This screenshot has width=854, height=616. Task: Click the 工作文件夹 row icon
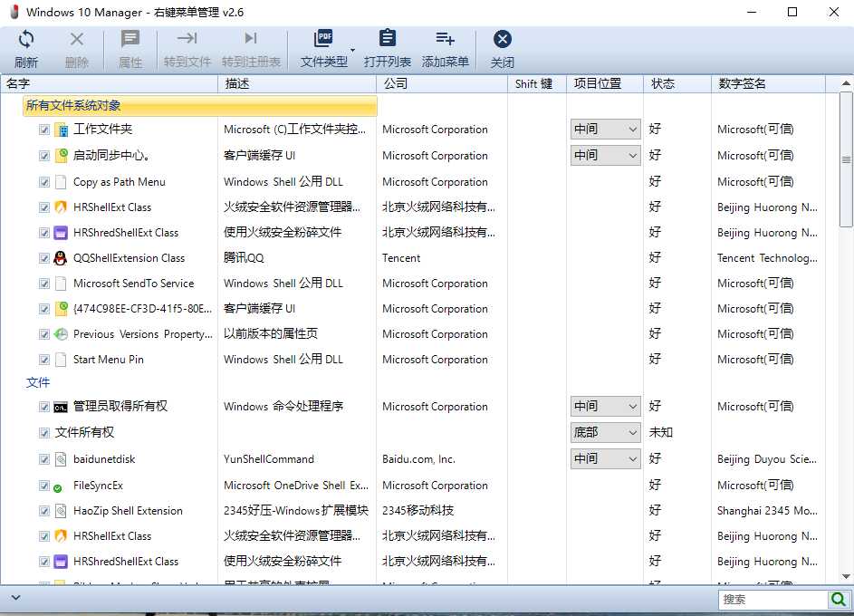click(x=63, y=130)
